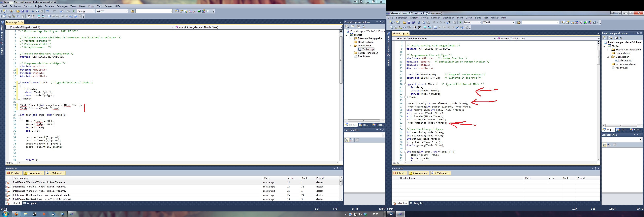Close the Master.cpp* tab in the left editor

22,22
